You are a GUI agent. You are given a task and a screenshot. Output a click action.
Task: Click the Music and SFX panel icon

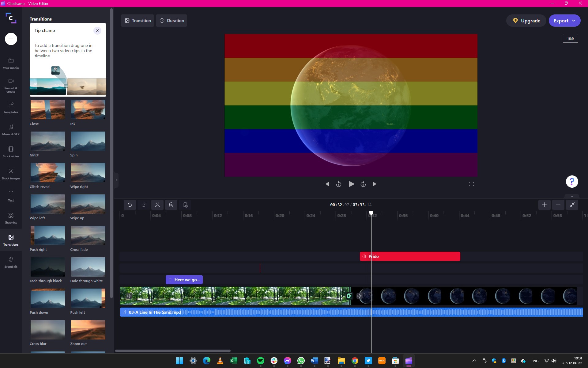[11, 130]
